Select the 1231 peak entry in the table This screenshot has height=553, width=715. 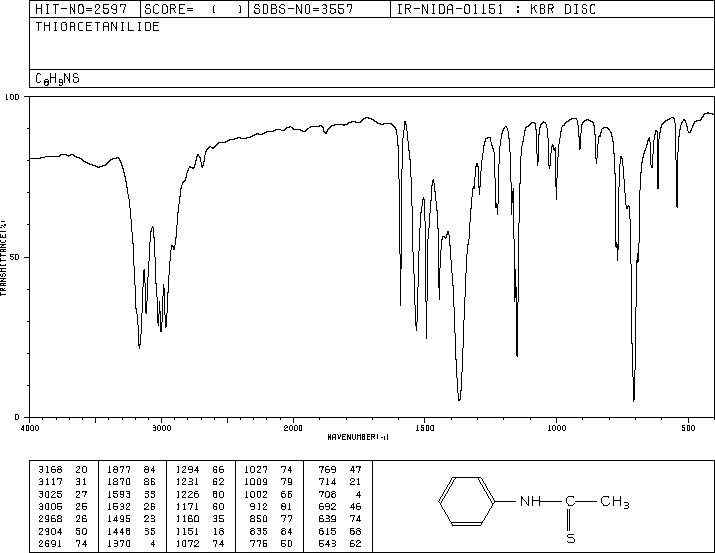click(200, 481)
